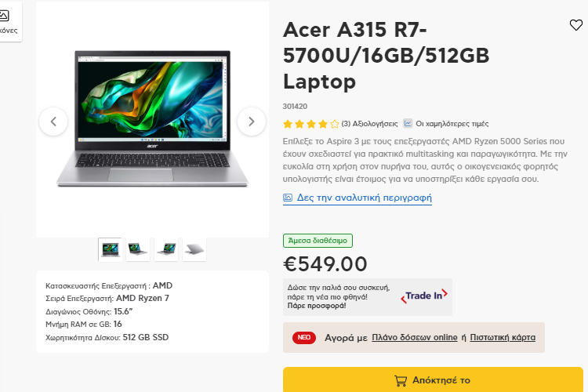Show next product image with right arrow
588x392 pixels.
click(252, 122)
